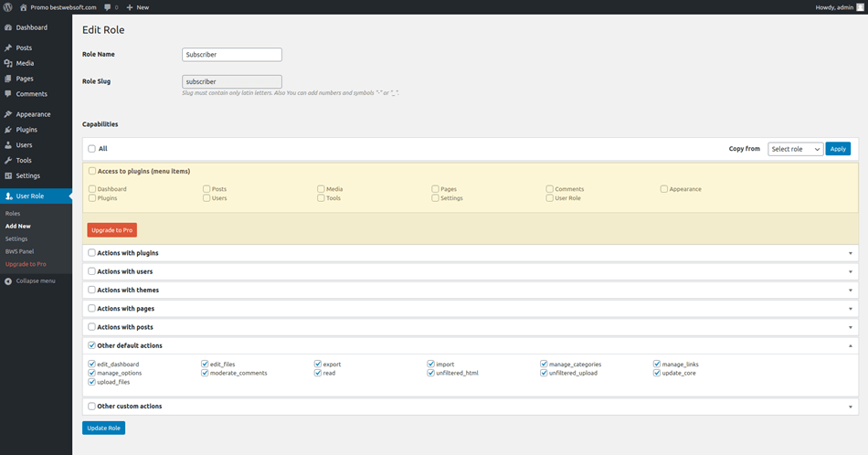Open User Role Settings submenu item

coord(16,238)
